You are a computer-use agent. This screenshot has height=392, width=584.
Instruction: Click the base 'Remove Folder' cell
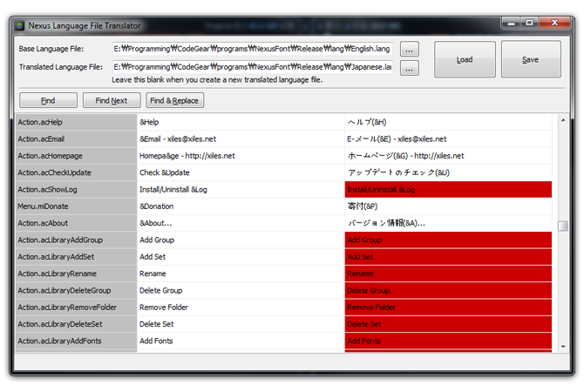point(241,308)
